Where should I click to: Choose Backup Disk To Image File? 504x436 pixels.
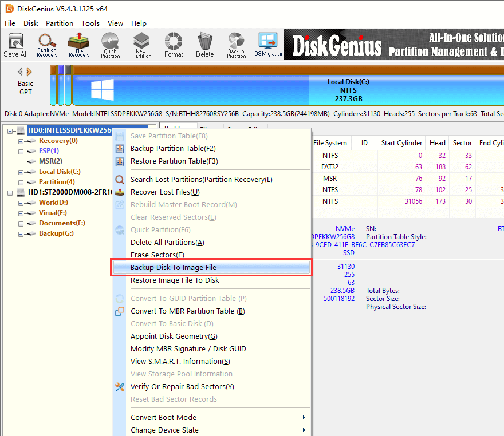click(x=173, y=268)
